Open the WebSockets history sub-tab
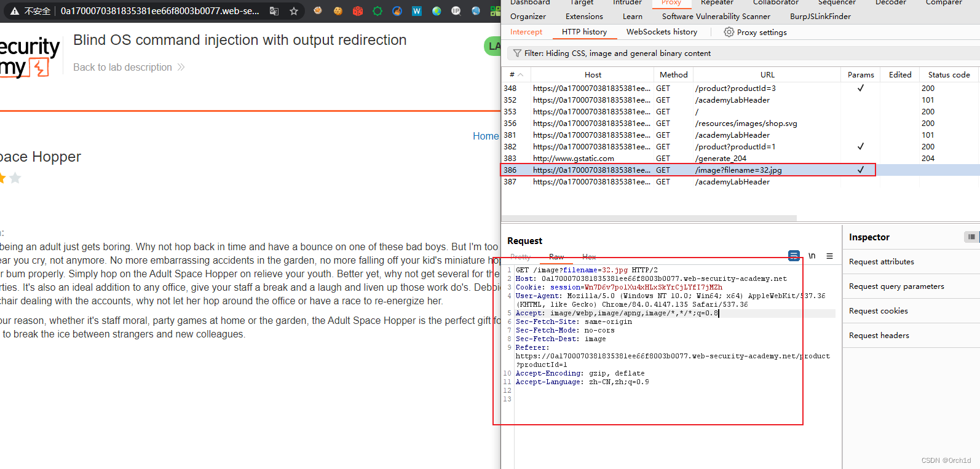Viewport: 980px width, 469px height. click(662, 32)
